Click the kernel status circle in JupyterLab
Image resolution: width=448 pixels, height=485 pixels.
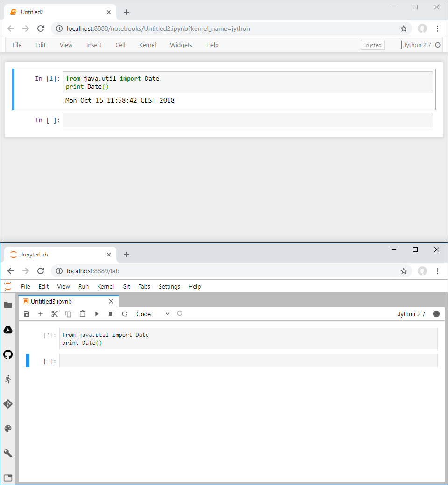436,314
